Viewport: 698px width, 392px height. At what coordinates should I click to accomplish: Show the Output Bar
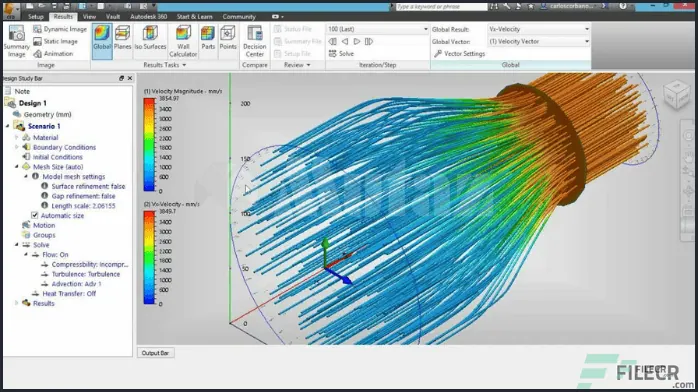tap(155, 353)
